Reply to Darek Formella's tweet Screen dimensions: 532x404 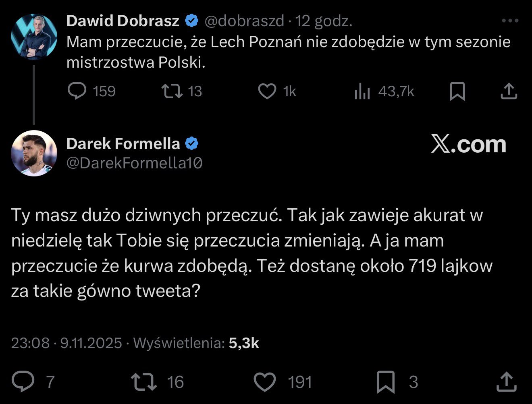pyautogui.click(x=23, y=381)
